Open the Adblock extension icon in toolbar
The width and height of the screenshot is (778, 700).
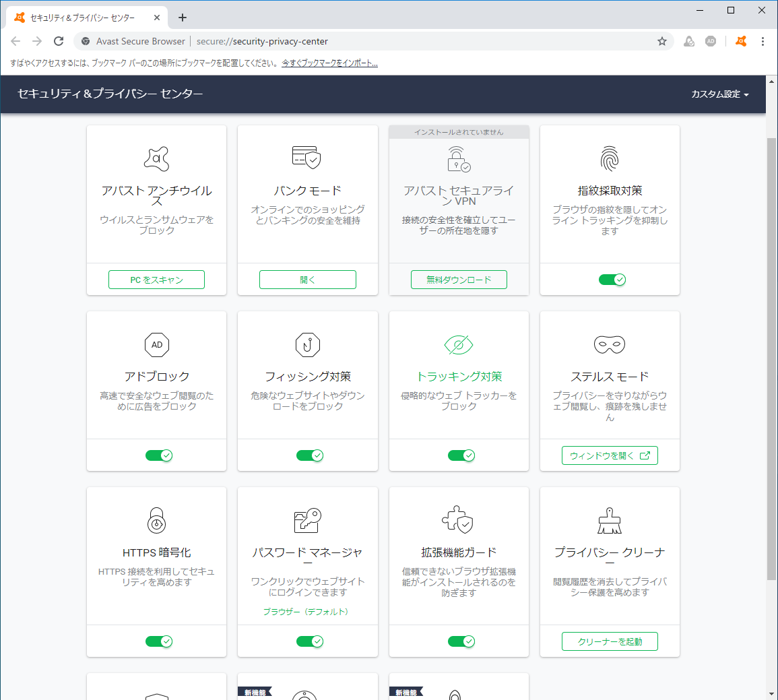[x=711, y=41]
